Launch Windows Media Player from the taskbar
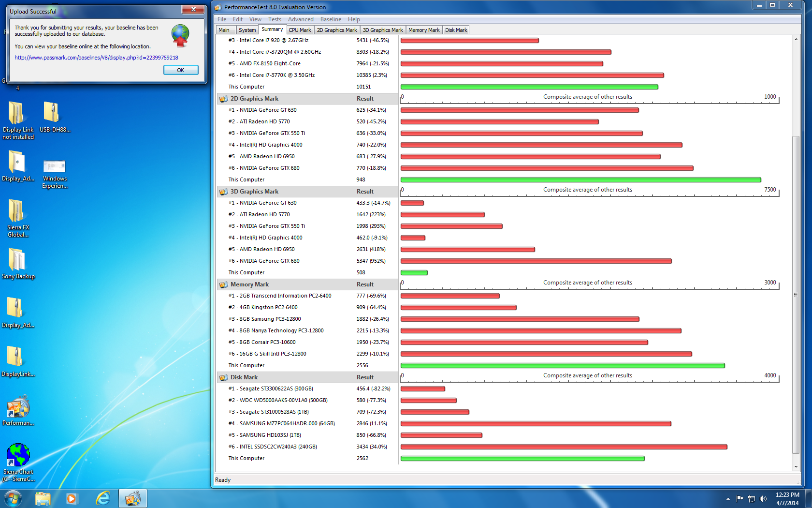 click(72, 498)
